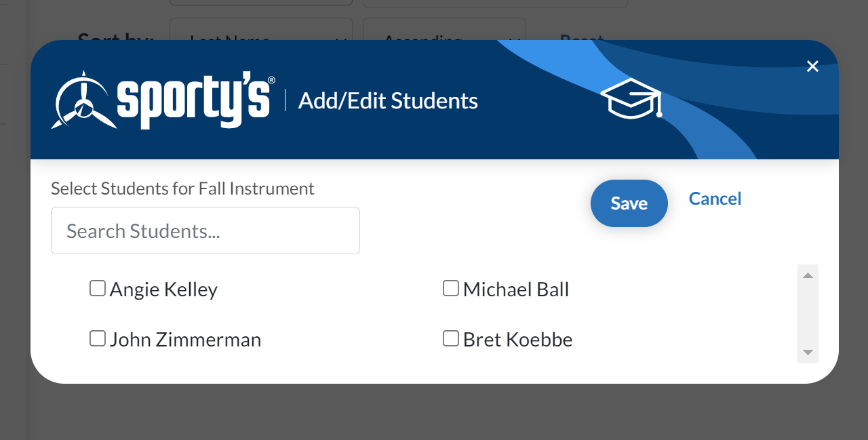This screenshot has height=440, width=868.
Task: Focus the Search Students input field
Action: pos(205,231)
